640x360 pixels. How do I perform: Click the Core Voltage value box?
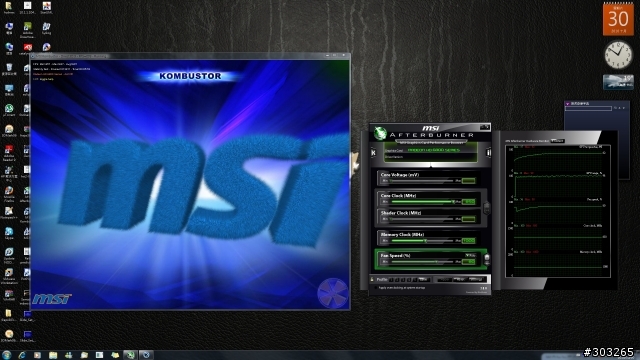469,180
